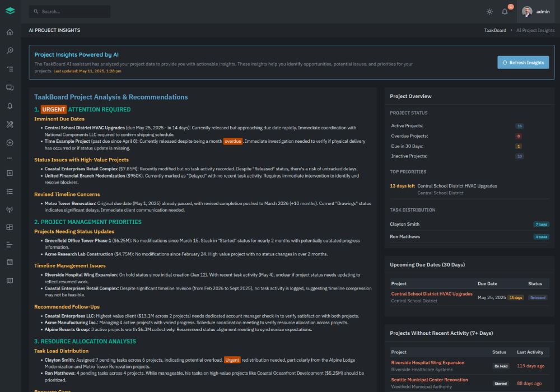This screenshot has height=392, width=560.
Task: Open the crossed tools sidebar icon
Action: tap(10, 124)
